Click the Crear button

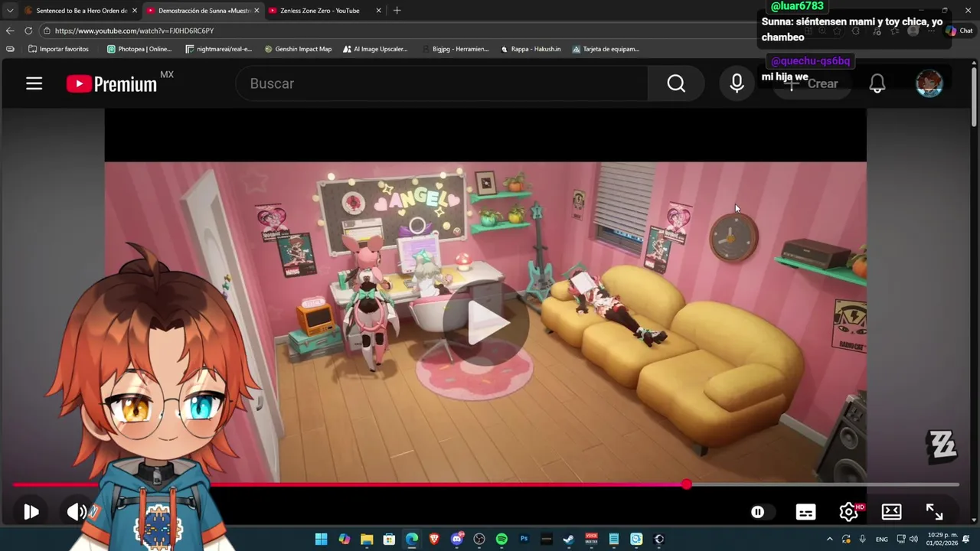[x=812, y=83]
